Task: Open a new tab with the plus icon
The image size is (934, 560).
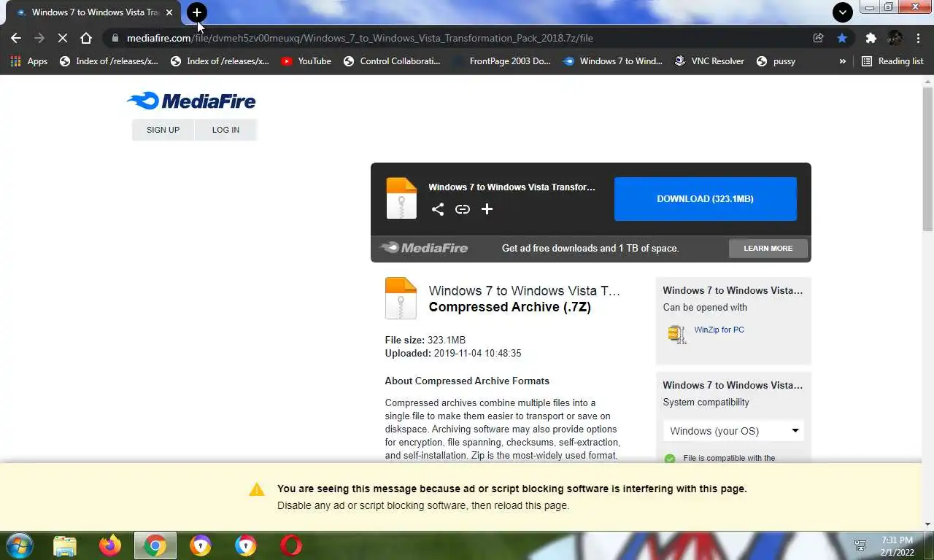Action: (197, 12)
